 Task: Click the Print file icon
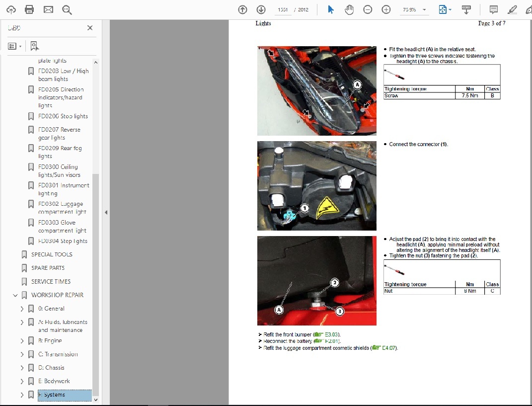tap(29, 9)
